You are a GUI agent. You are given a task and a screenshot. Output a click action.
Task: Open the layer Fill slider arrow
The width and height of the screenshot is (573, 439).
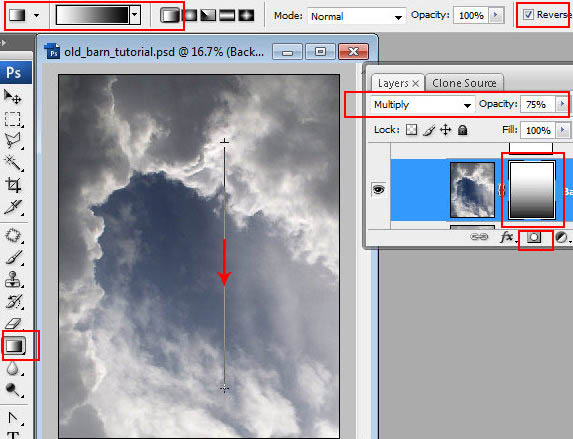(562, 130)
